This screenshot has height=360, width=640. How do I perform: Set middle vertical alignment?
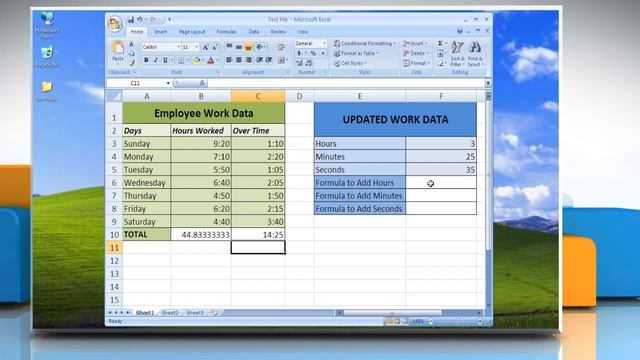click(x=238, y=47)
